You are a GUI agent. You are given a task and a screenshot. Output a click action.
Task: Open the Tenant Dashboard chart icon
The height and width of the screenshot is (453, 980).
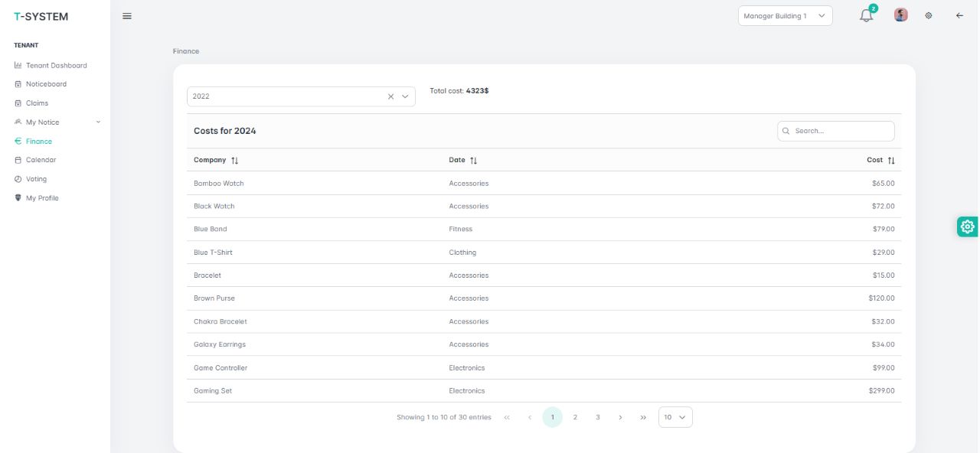tap(17, 65)
